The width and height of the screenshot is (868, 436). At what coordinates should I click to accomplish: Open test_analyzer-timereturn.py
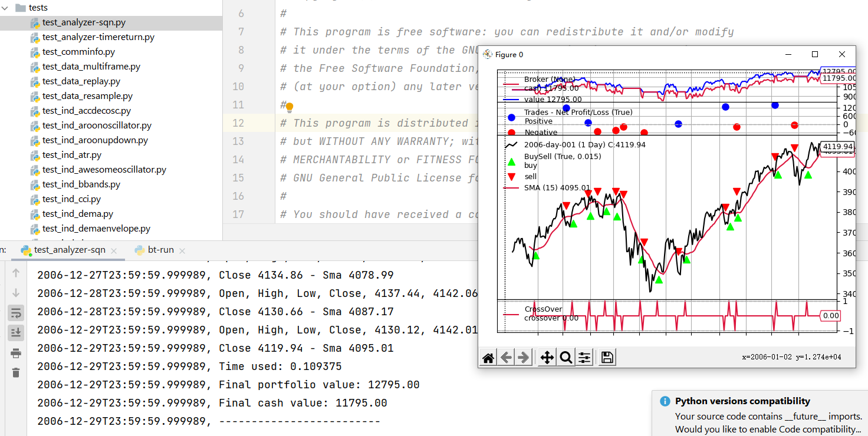point(98,37)
